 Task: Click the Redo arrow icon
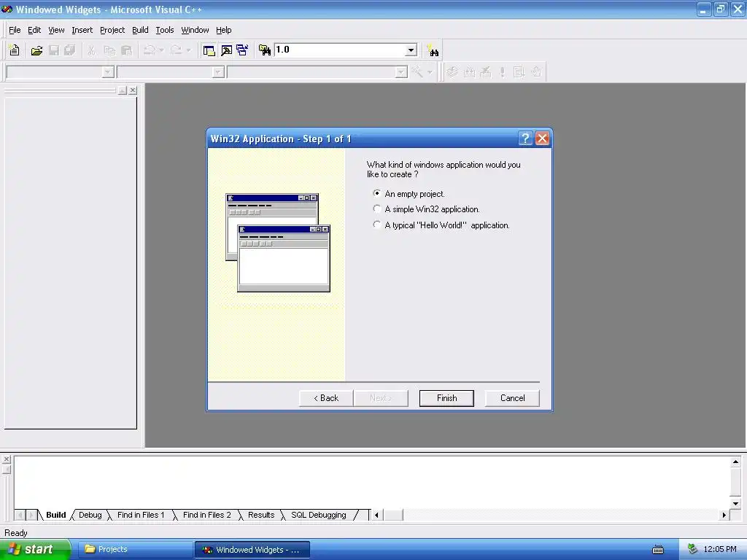click(x=176, y=50)
